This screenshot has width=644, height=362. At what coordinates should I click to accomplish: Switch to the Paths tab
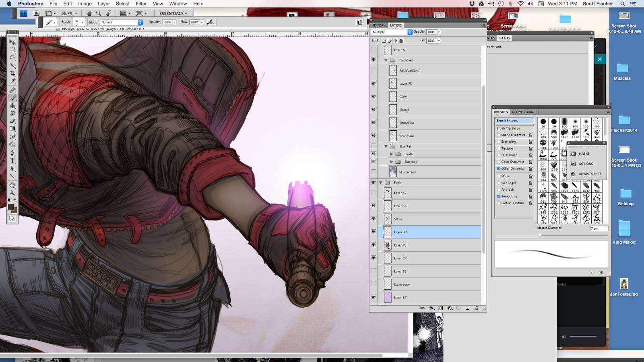point(504,38)
